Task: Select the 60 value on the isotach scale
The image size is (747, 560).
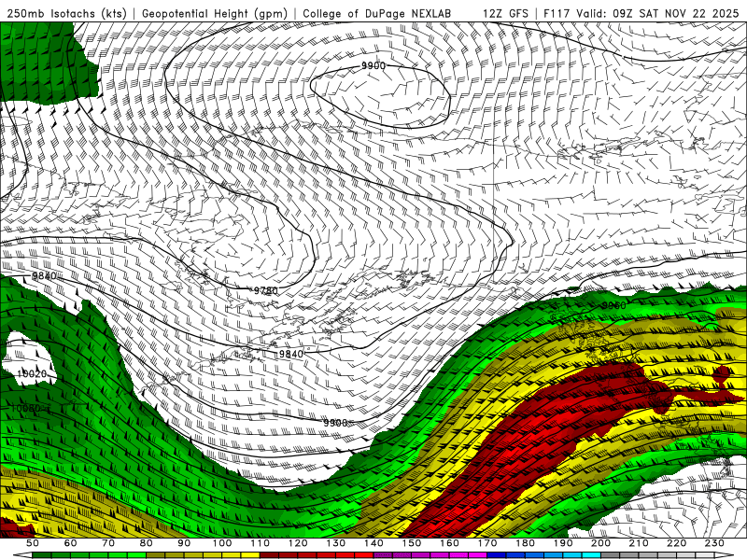Action: point(70,543)
